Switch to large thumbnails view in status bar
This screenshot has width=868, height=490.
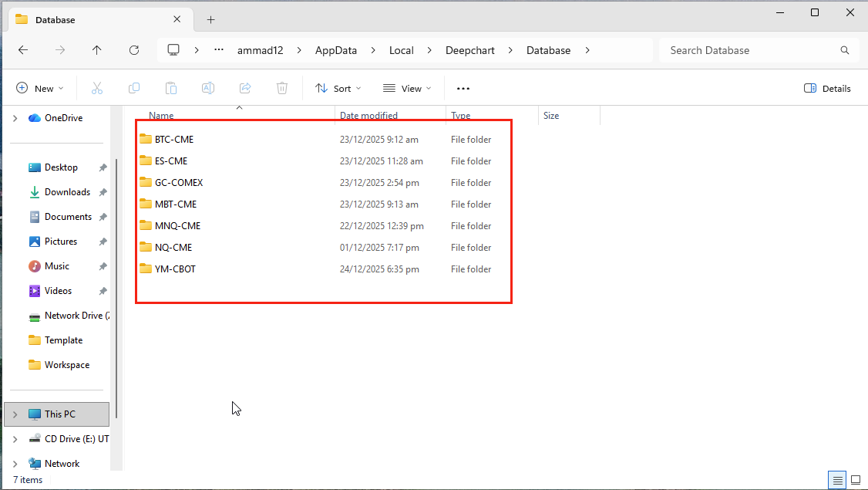pyautogui.click(x=856, y=480)
